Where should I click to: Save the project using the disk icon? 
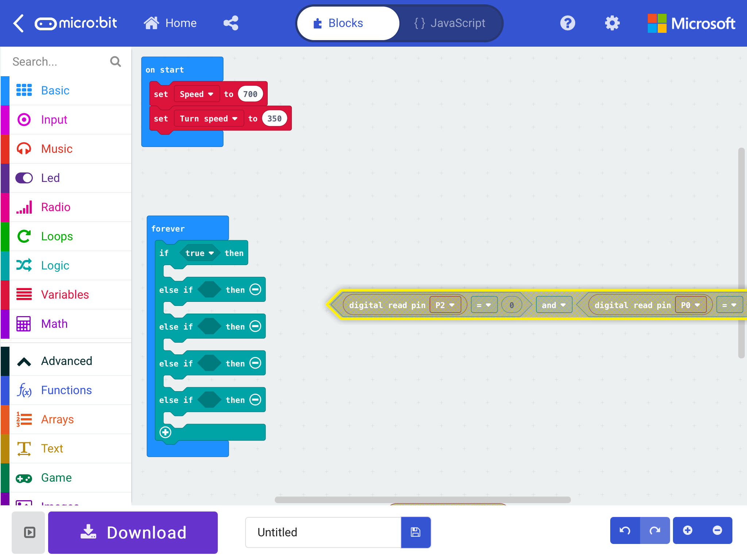click(x=416, y=532)
